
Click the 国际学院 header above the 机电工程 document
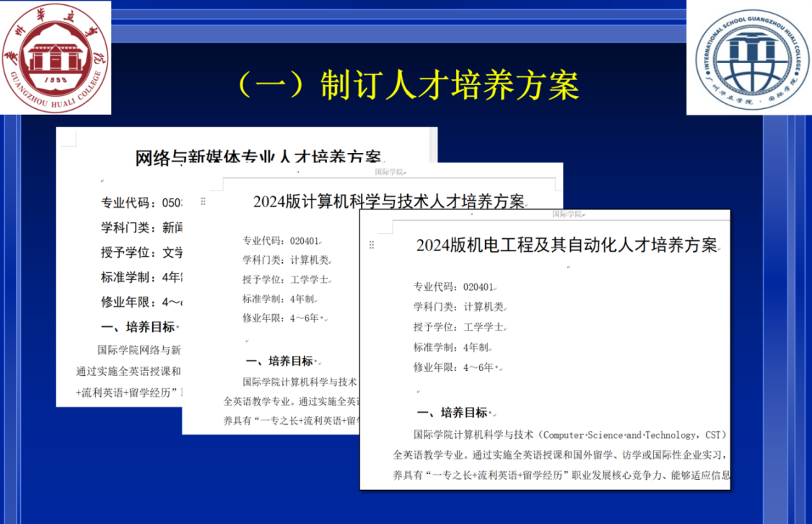pos(568,214)
